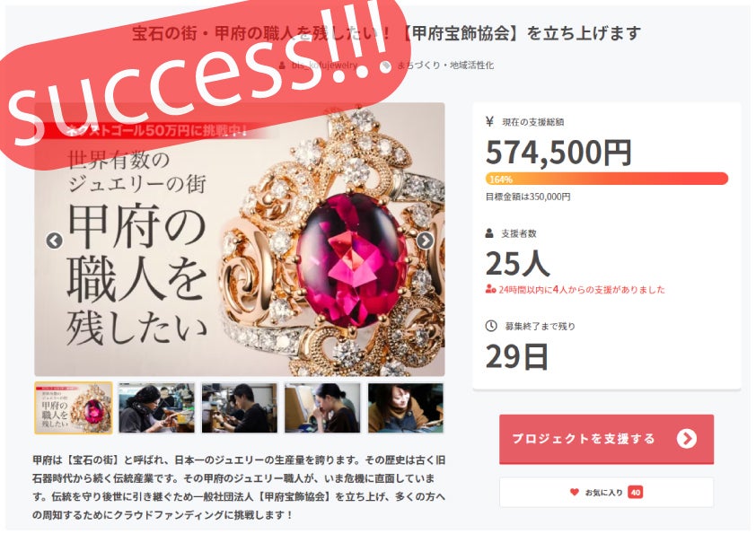
Task: Click the プロジェクトを支援する button
Action: click(x=607, y=439)
